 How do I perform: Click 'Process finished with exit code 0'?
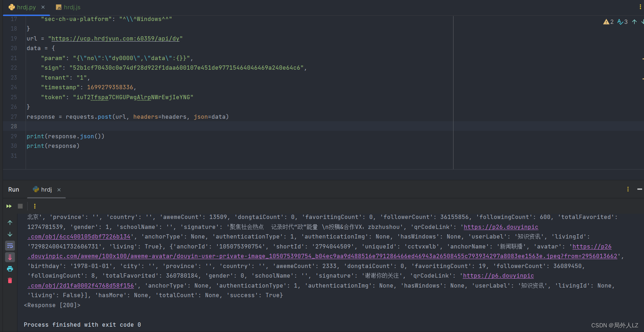click(82, 325)
